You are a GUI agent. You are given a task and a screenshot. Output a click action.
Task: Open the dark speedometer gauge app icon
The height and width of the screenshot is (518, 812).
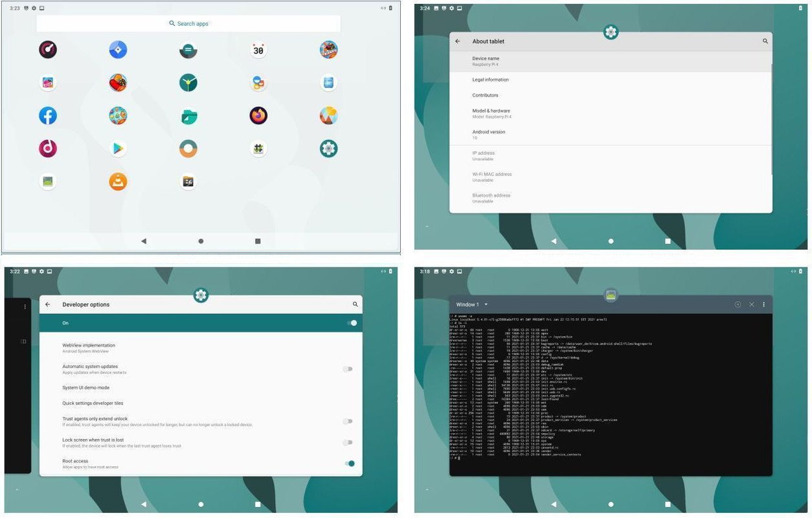tap(48, 49)
